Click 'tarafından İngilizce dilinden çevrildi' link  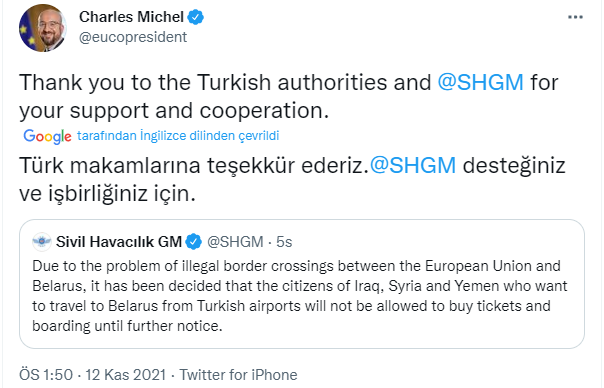coord(178,136)
